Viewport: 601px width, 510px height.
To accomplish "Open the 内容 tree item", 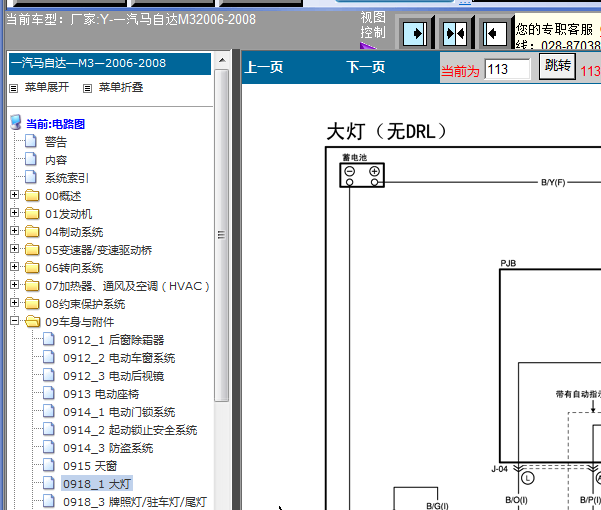I will [56, 160].
